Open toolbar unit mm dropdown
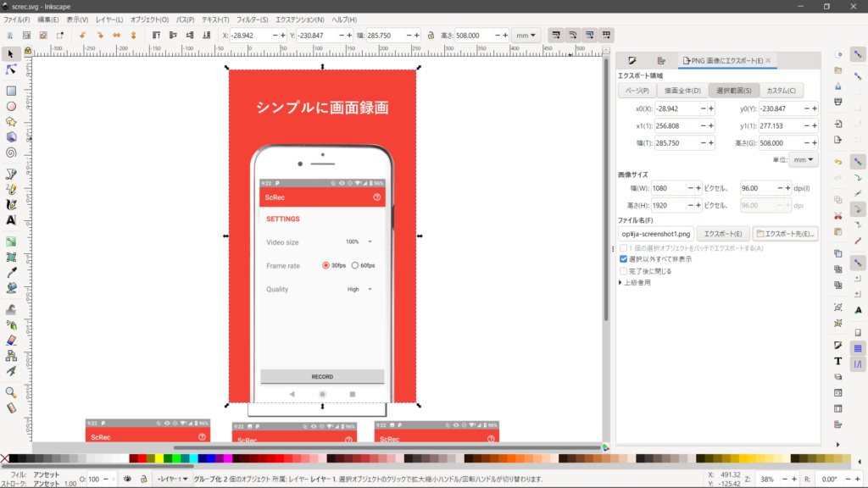Viewport: 868px width, 488px height. click(x=526, y=36)
